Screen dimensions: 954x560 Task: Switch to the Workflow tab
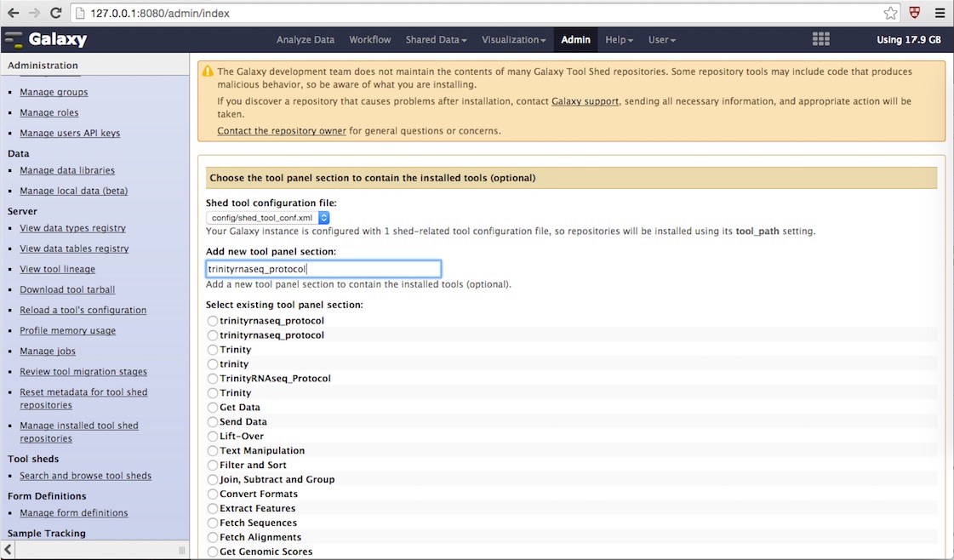(369, 39)
